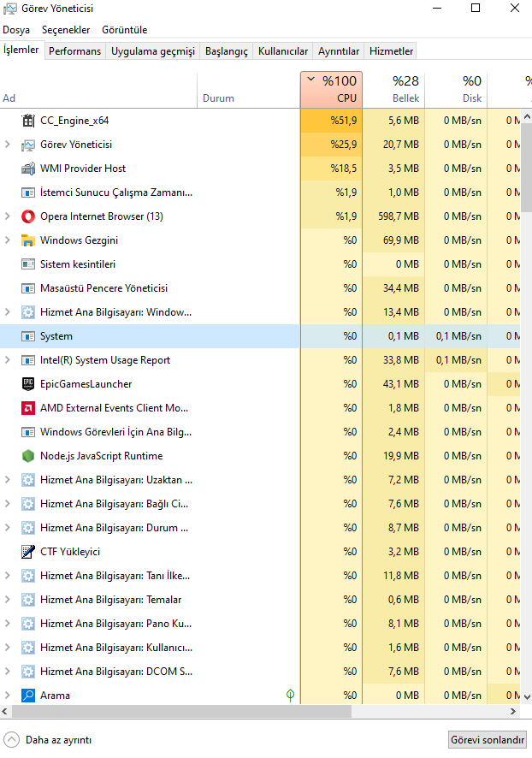Image resolution: width=532 pixels, height=758 pixels.
Task: Click the İstemci Sunucu Çalışma Zamanı icon
Action: tap(28, 192)
